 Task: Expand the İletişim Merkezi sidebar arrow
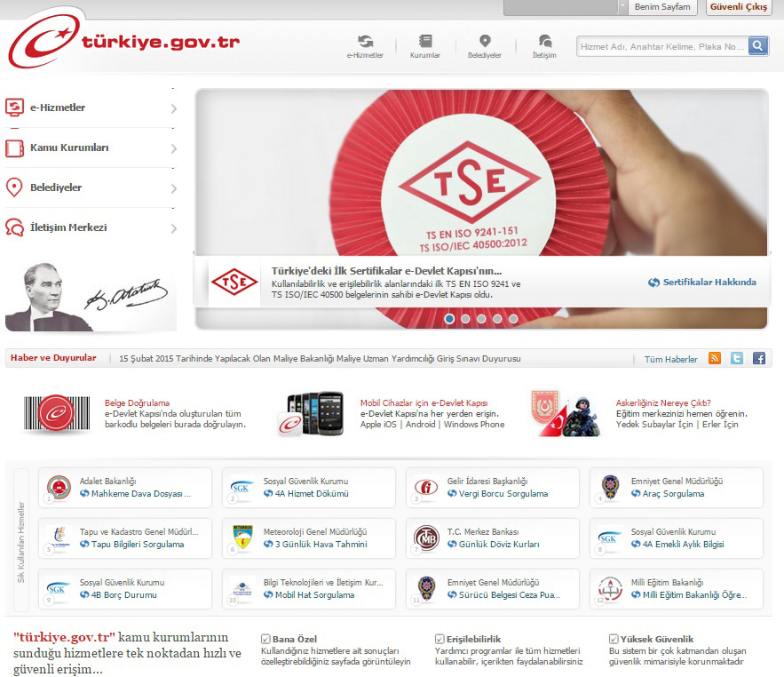(173, 228)
